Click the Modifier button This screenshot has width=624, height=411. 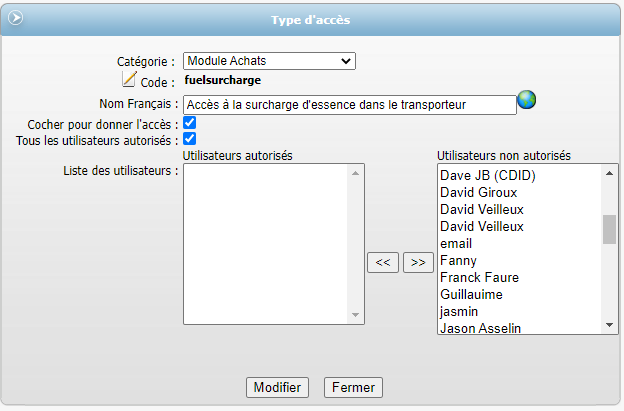[277, 388]
